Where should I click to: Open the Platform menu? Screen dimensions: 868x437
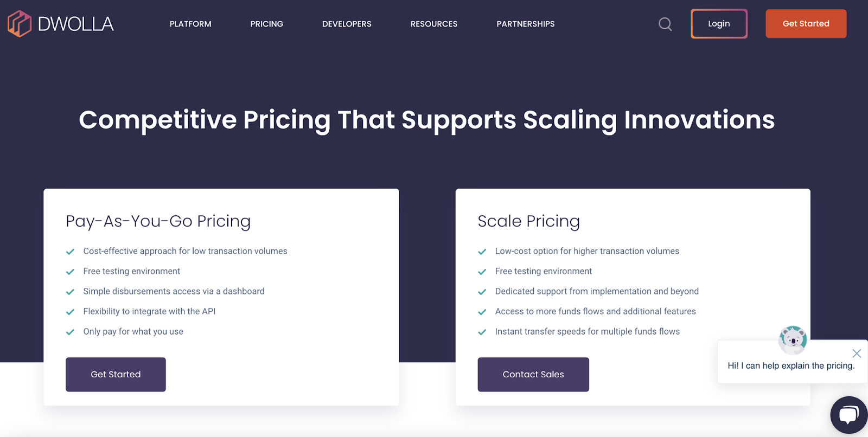tap(190, 24)
